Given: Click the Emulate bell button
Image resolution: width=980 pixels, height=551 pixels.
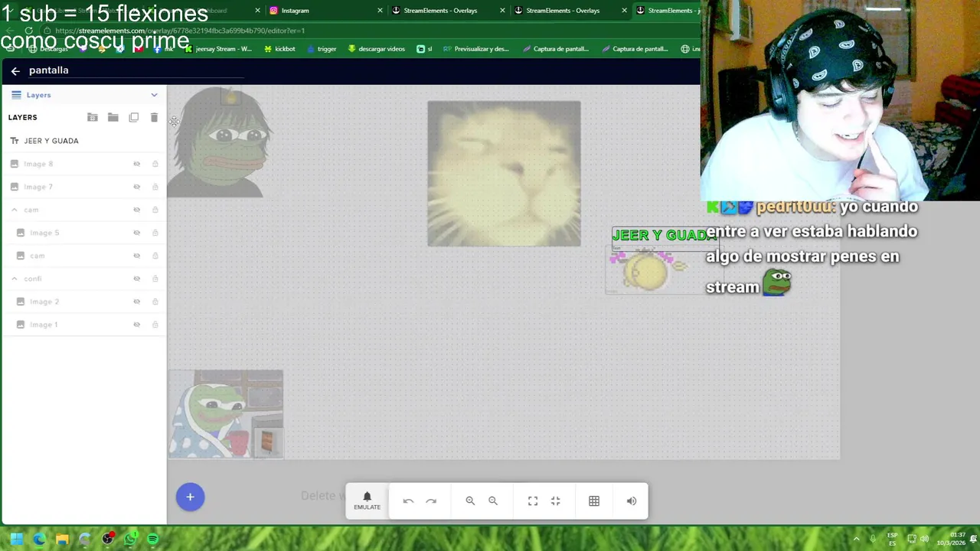Looking at the screenshot, I should 367,501.
